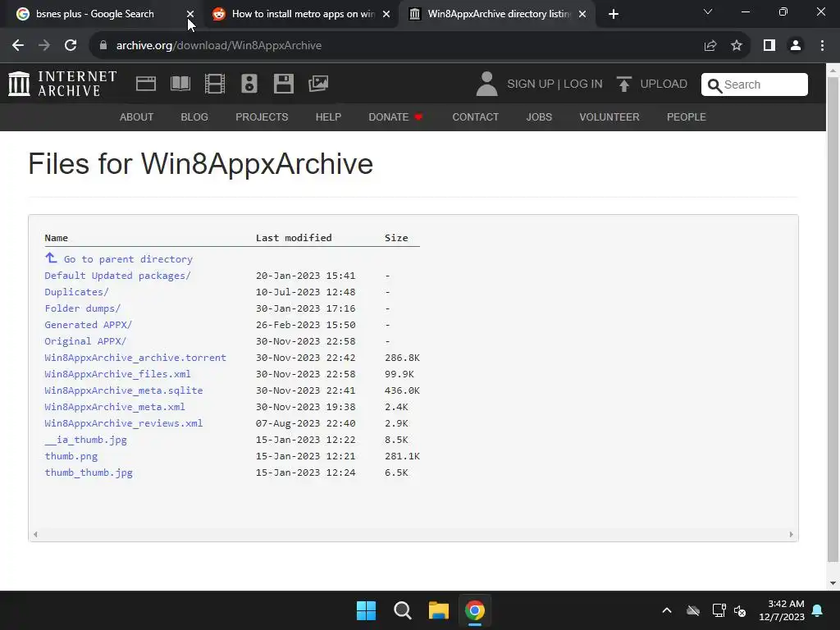Click the SIGN UP link
The width and height of the screenshot is (840, 630).
[x=531, y=84]
